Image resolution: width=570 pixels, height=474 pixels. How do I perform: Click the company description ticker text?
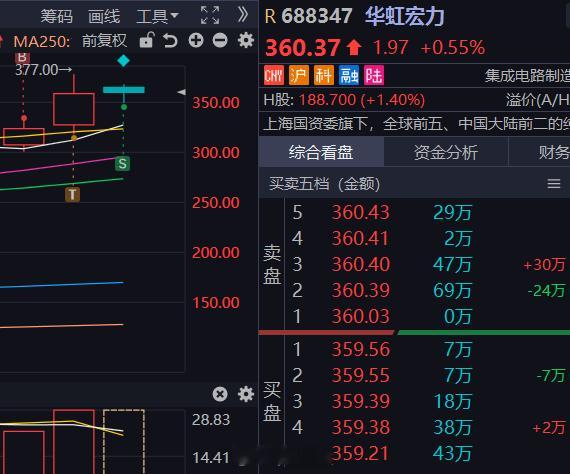coord(416,124)
